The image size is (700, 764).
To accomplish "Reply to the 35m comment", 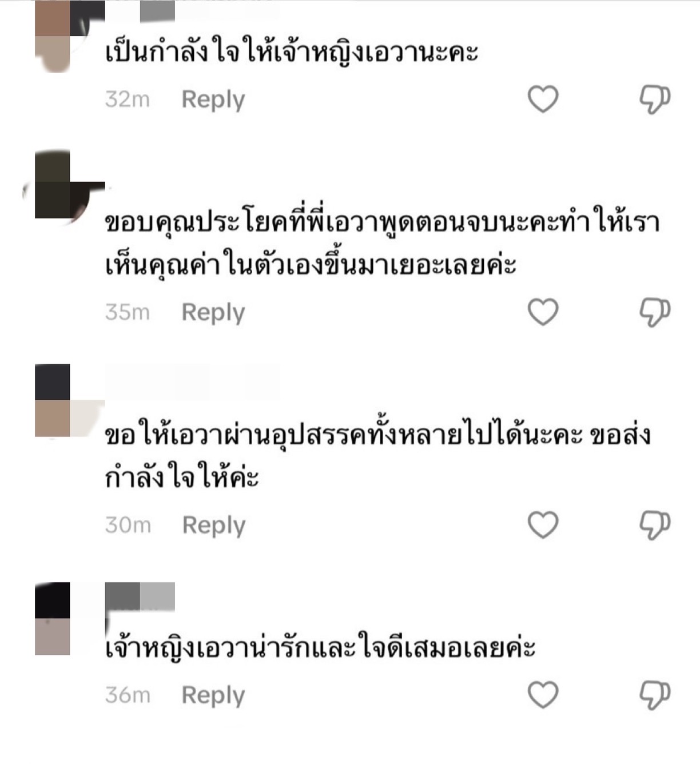I will pos(213,313).
